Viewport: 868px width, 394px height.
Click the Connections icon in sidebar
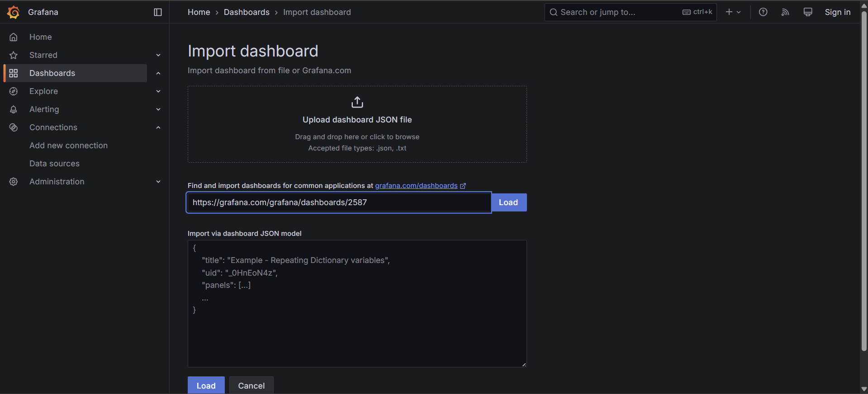point(14,127)
